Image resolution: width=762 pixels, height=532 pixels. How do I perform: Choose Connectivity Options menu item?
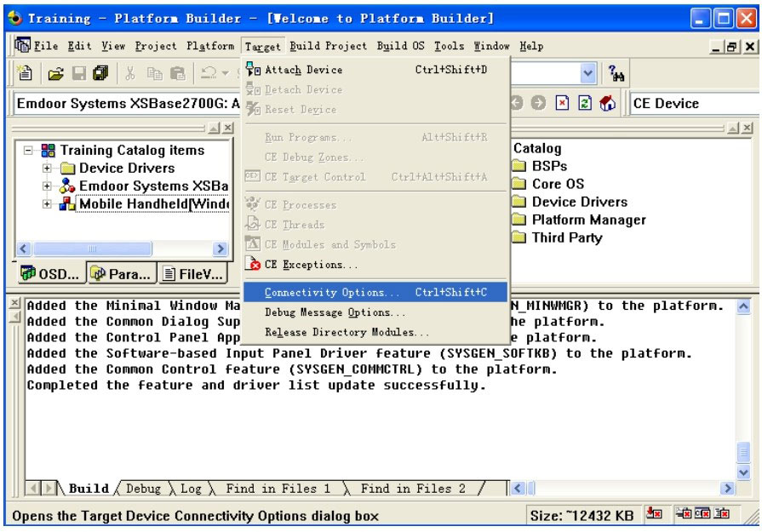(x=331, y=293)
